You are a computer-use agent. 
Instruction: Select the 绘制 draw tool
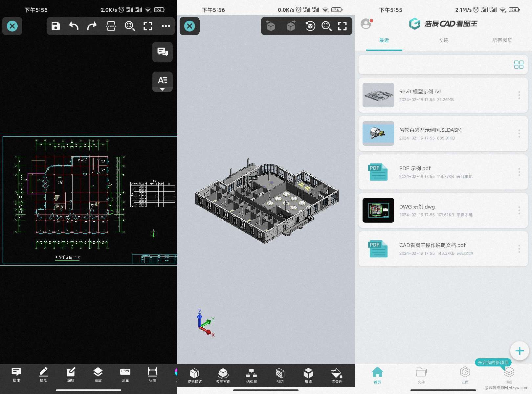[43, 375]
